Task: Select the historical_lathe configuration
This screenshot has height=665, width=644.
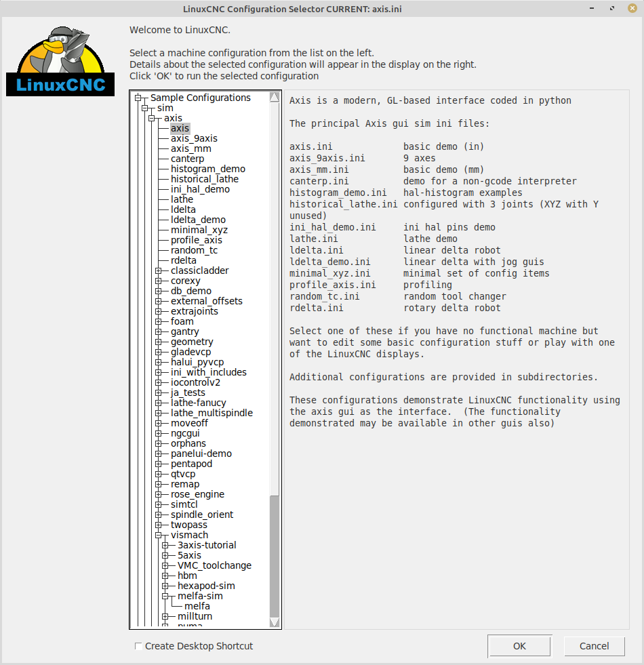Action: [205, 179]
